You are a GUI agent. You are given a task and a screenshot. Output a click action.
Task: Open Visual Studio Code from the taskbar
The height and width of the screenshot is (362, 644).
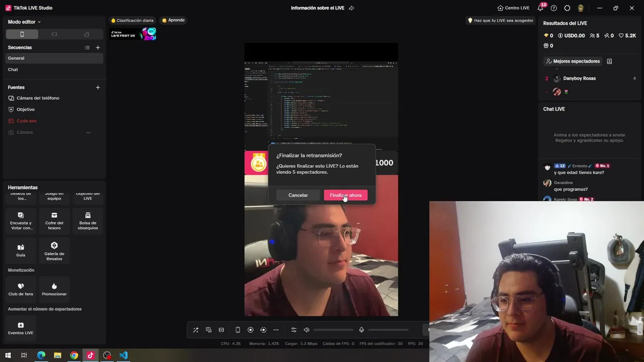pyautogui.click(x=123, y=355)
